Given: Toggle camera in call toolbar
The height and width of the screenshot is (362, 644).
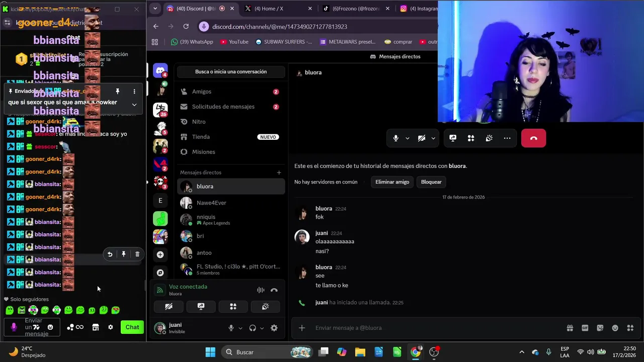Looking at the screenshot, I should (x=422, y=138).
